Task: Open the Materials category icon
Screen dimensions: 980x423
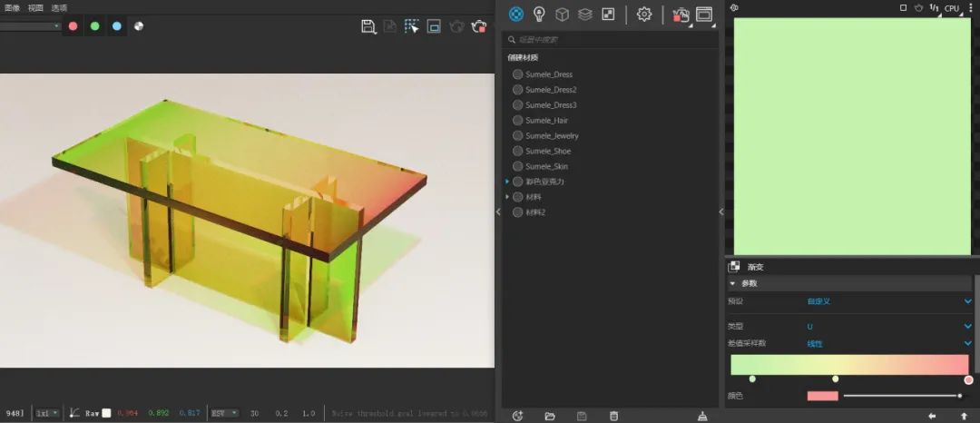Action: tap(516, 14)
